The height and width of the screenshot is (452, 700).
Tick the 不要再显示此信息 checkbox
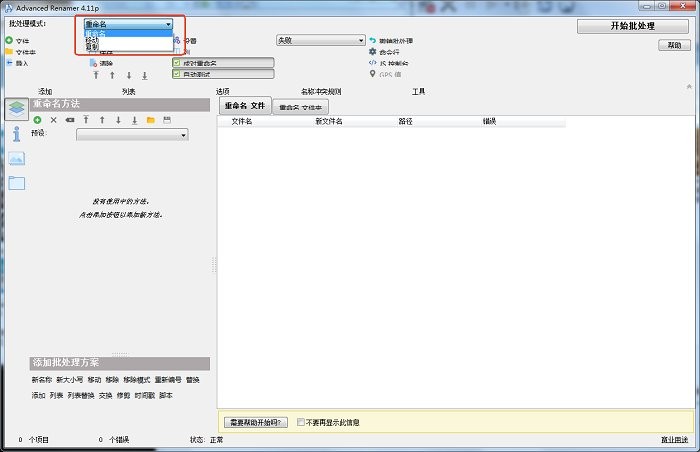301,422
